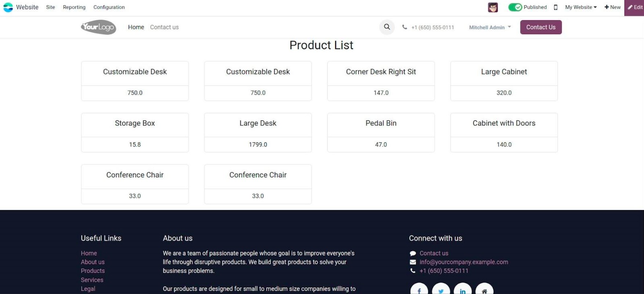The image size is (644, 294).
Task: Click the user avatar in the top bar
Action: pos(492,7)
